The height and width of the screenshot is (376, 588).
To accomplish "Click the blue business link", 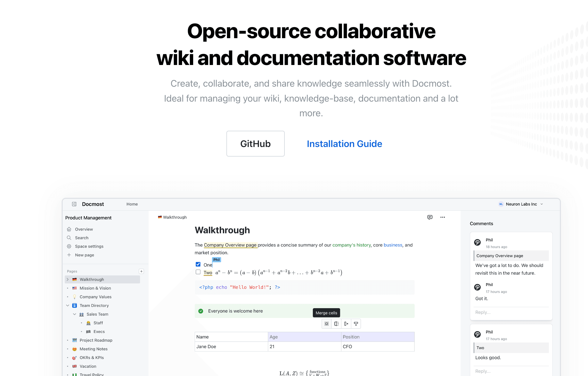I will click(x=393, y=245).
